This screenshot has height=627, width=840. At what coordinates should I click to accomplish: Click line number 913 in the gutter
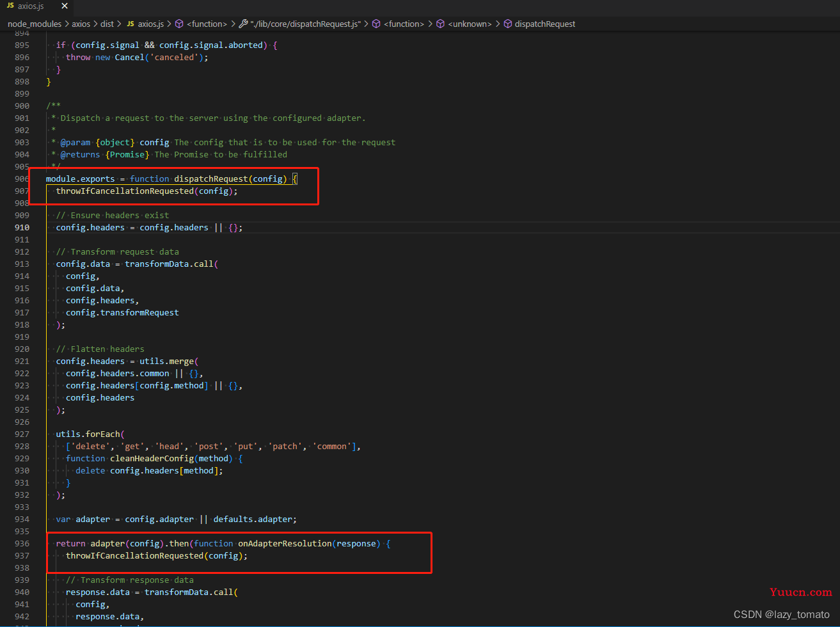[x=22, y=264]
